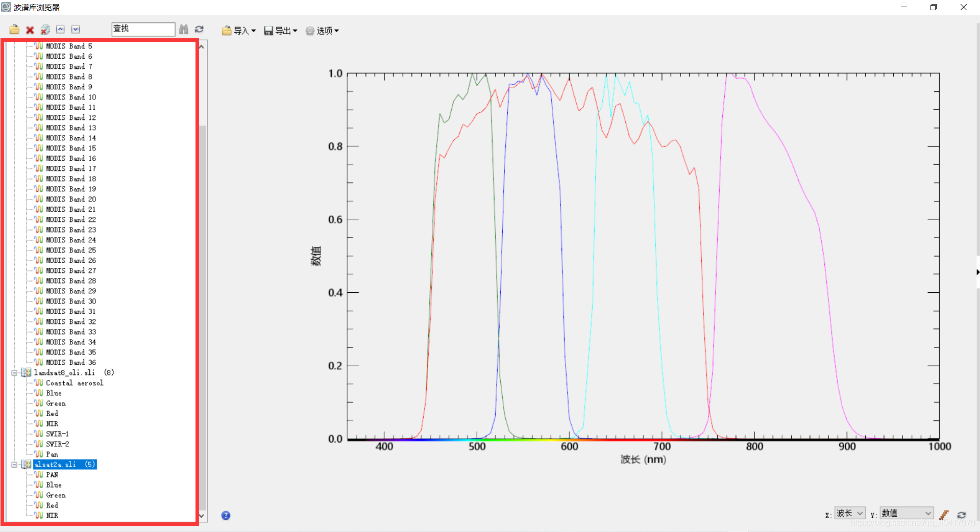
Task: Select MODIS Band 22 entry
Action: [71, 219]
